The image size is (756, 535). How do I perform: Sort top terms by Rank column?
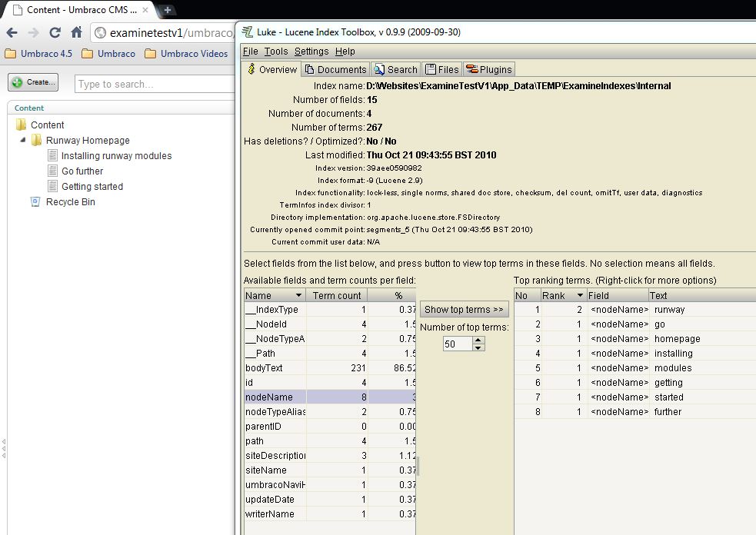point(563,295)
